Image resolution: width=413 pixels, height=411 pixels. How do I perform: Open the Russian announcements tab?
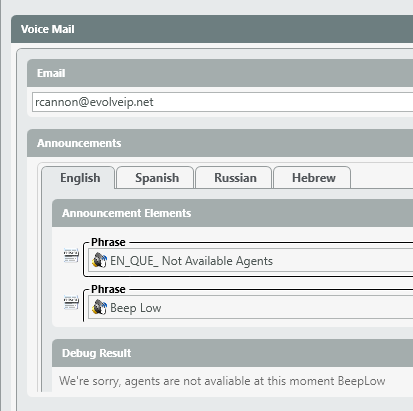click(235, 178)
